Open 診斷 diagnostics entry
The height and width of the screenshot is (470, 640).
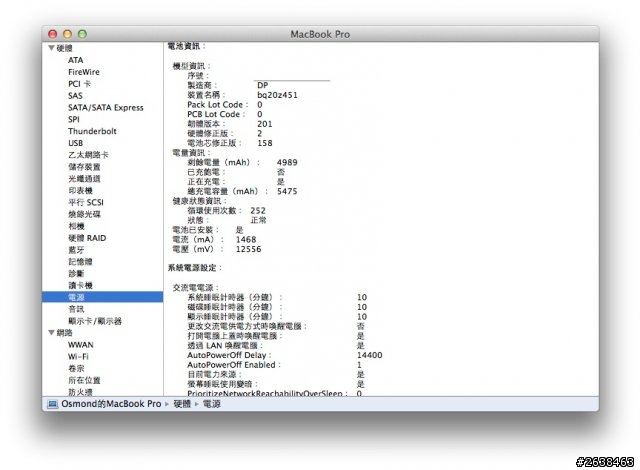click(76, 274)
